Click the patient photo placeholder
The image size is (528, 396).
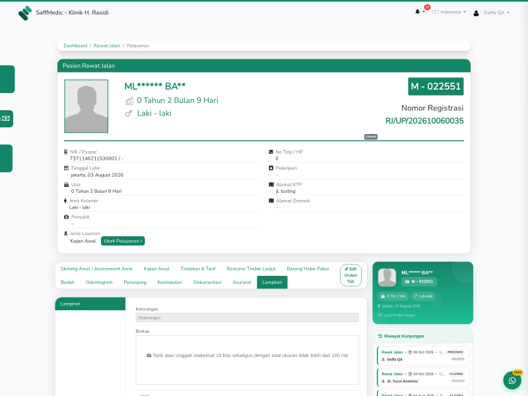[86, 106]
